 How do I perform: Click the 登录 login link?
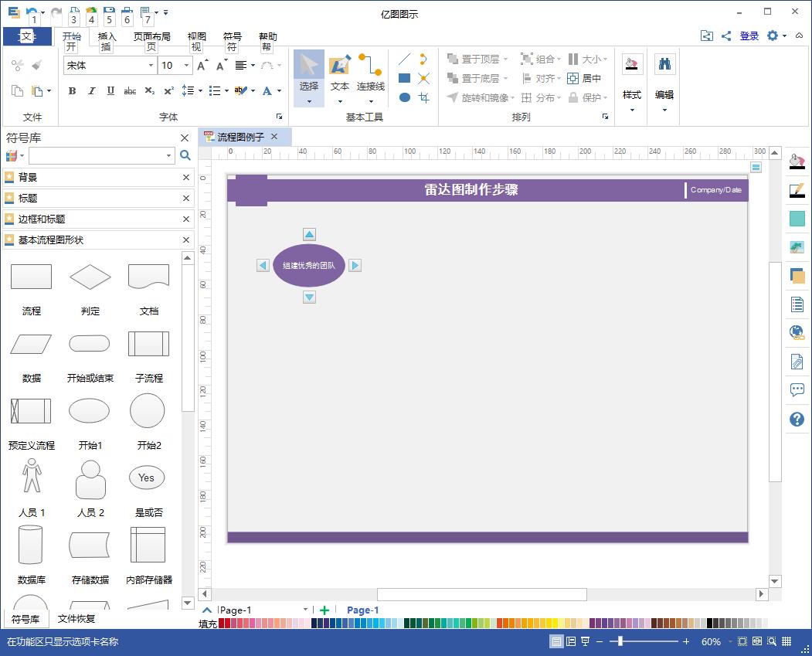[x=749, y=36]
